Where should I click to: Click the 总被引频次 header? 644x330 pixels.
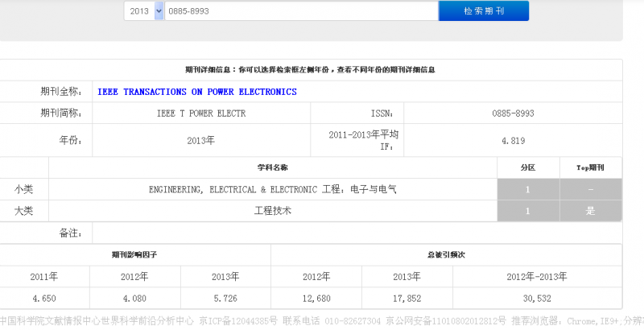point(446,255)
